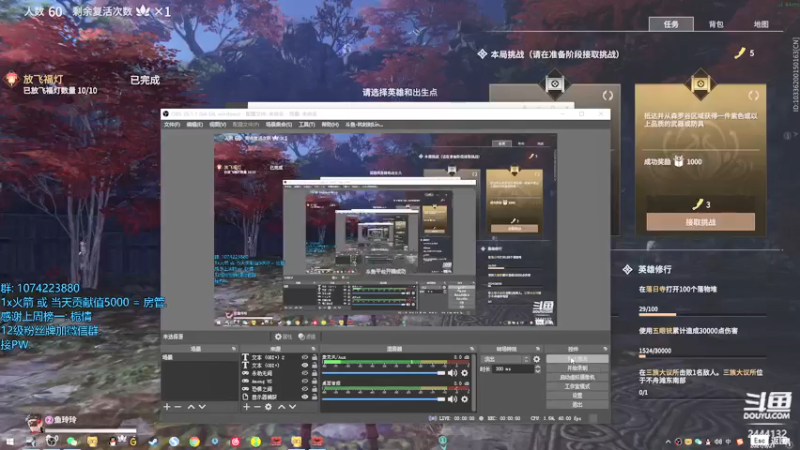Expand the system tray hidden icons chevron
This screenshot has height=450, width=800.
(668, 442)
